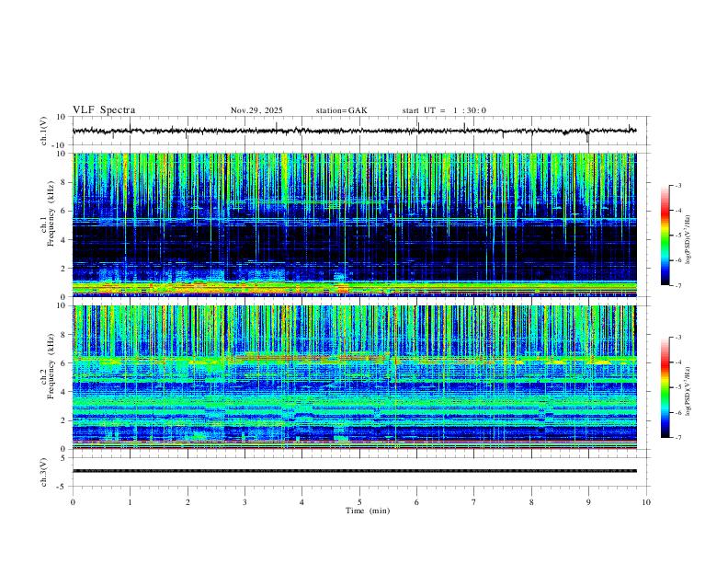Click the "-5" tick on ch.3(V) axis

coord(63,487)
